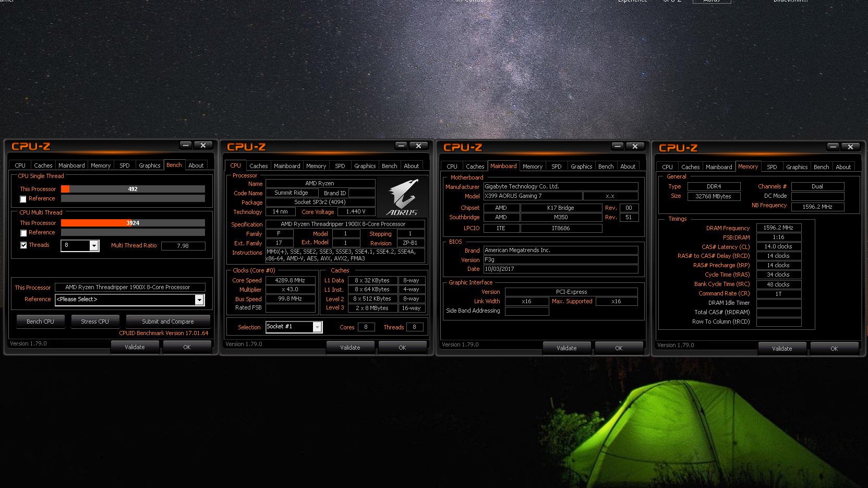Click the Bank Cycle Time value 48 clocks
868x488 pixels.
(779, 284)
